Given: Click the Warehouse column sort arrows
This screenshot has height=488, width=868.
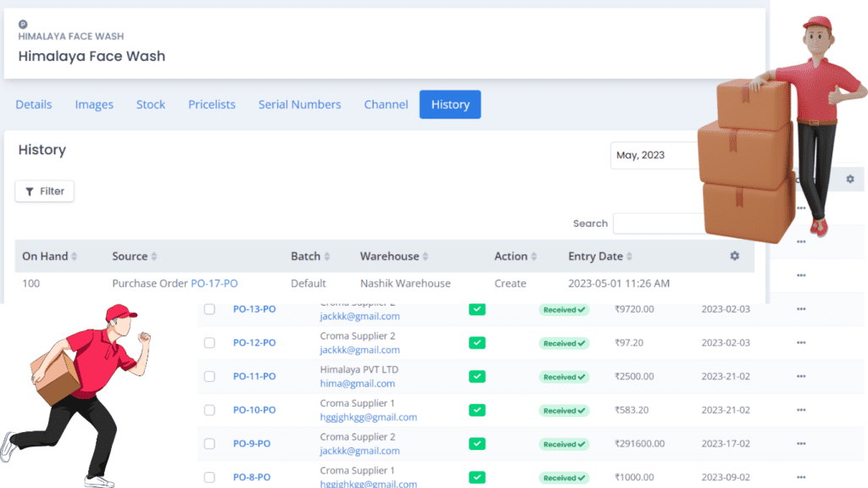Looking at the screenshot, I should click(x=426, y=256).
